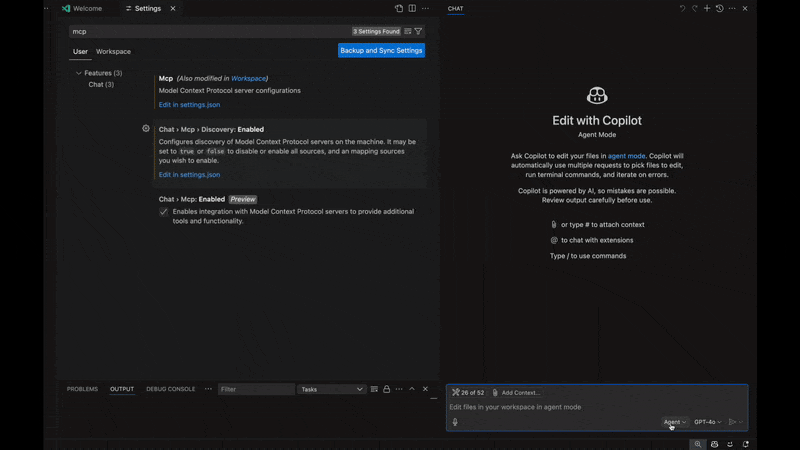The width and height of the screenshot is (800, 450).
Task: Click the Preview badge on Chat Mcp
Action: (x=243, y=199)
